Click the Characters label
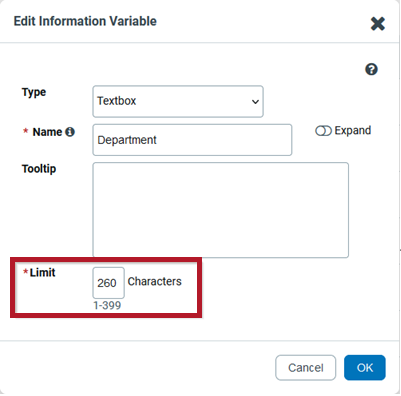Image resolution: width=401 pixels, height=396 pixels. tap(155, 281)
